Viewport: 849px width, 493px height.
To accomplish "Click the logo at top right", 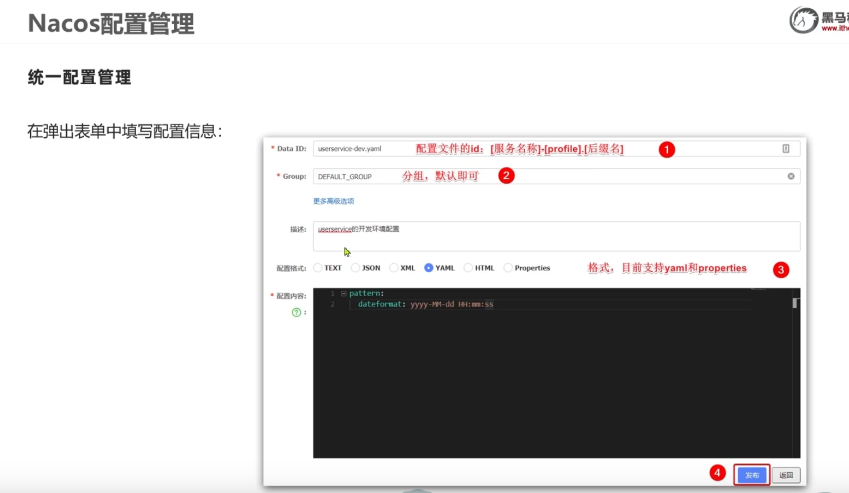I will [x=819, y=20].
